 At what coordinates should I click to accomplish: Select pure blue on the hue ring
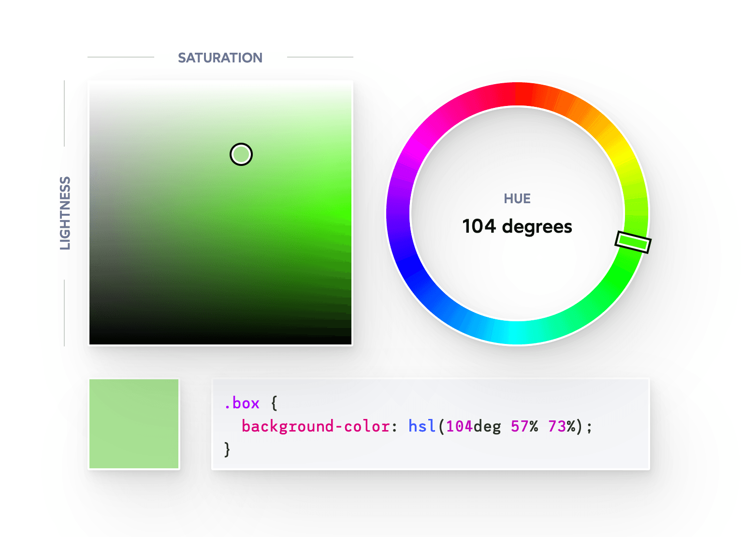(x=415, y=273)
